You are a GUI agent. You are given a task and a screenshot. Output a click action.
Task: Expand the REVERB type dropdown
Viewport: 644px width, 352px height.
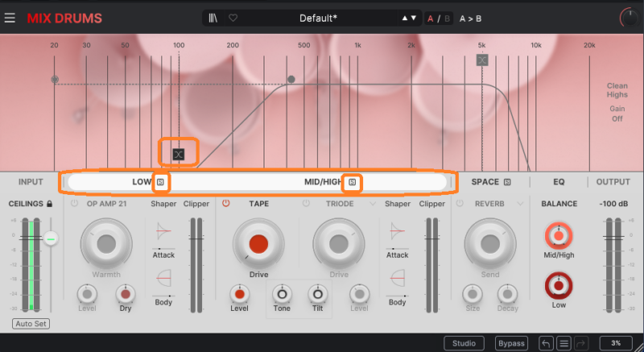[x=521, y=204]
